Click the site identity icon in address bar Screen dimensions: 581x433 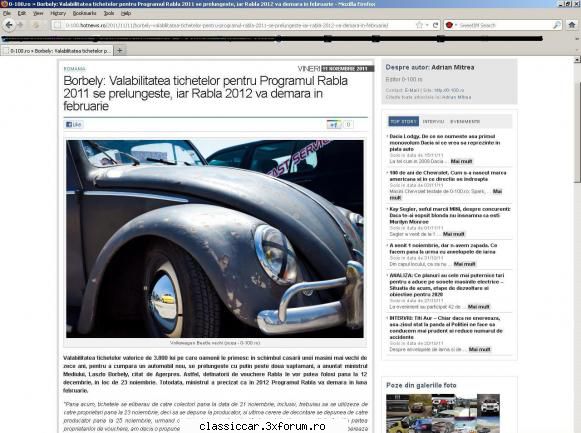tap(57, 25)
